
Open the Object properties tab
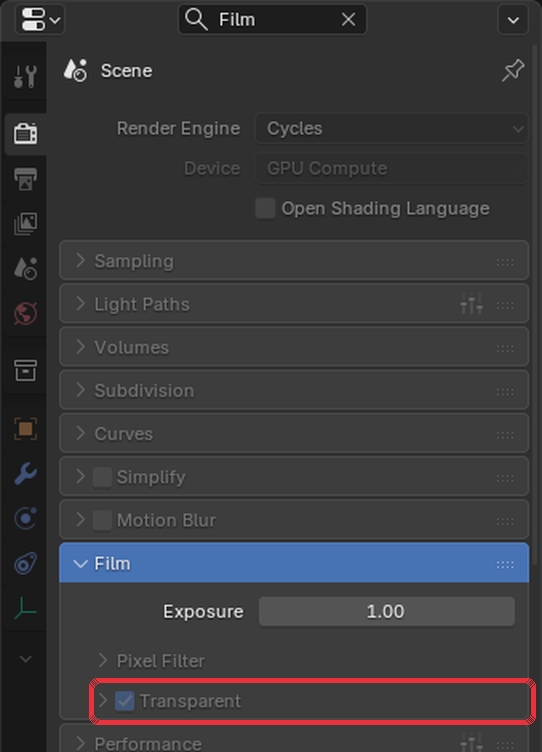(25, 428)
